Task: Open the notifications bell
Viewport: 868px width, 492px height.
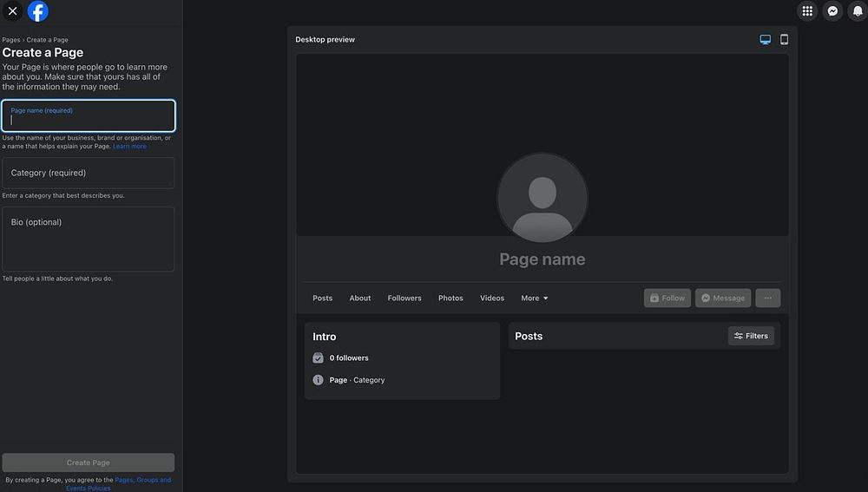Action: [x=858, y=11]
